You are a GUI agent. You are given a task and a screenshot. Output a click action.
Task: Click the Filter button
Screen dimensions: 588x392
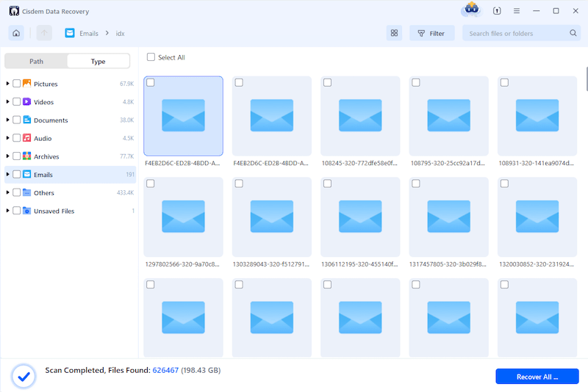(x=431, y=33)
